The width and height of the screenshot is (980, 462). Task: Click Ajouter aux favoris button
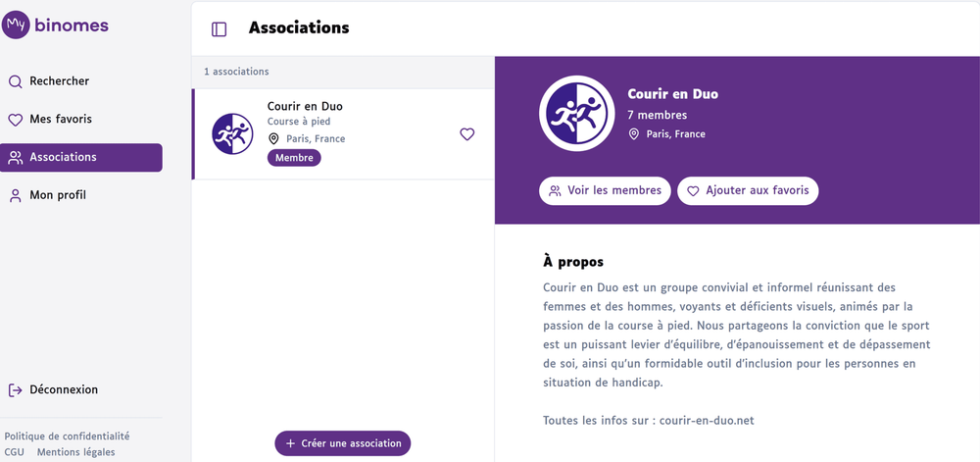pos(747,190)
